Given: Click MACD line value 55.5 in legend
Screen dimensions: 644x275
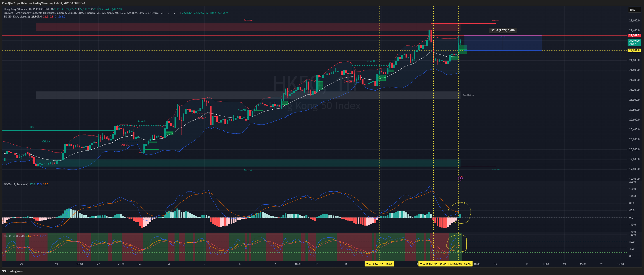Looking at the screenshot, I should click(x=39, y=184).
